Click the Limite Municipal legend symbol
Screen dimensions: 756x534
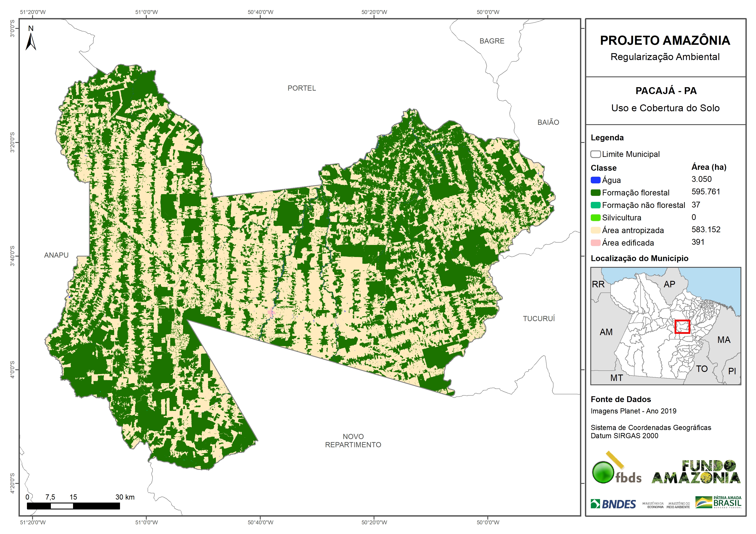point(595,154)
